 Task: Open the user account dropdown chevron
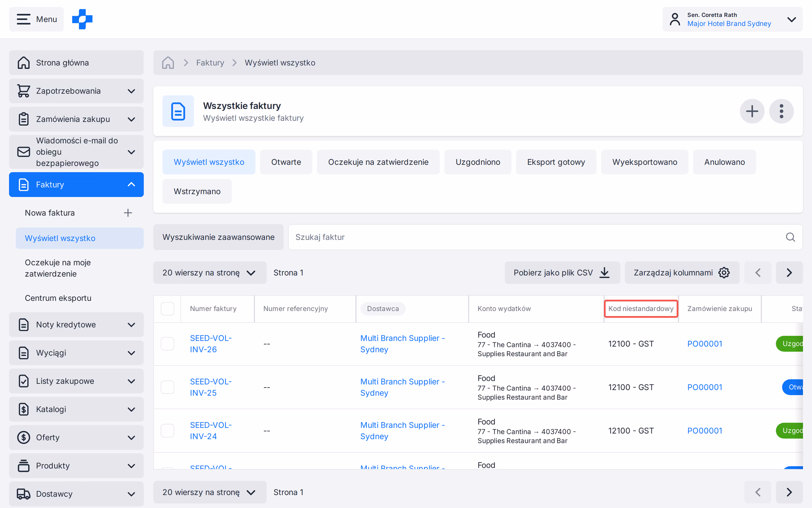791,19
